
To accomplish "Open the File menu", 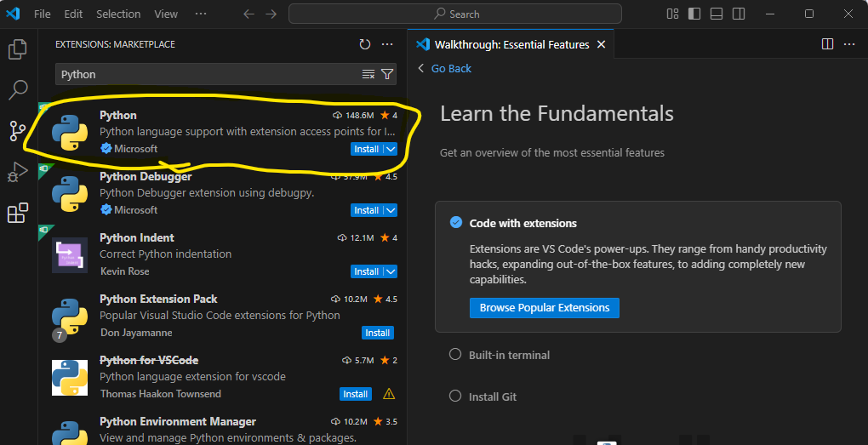I will click(x=42, y=14).
